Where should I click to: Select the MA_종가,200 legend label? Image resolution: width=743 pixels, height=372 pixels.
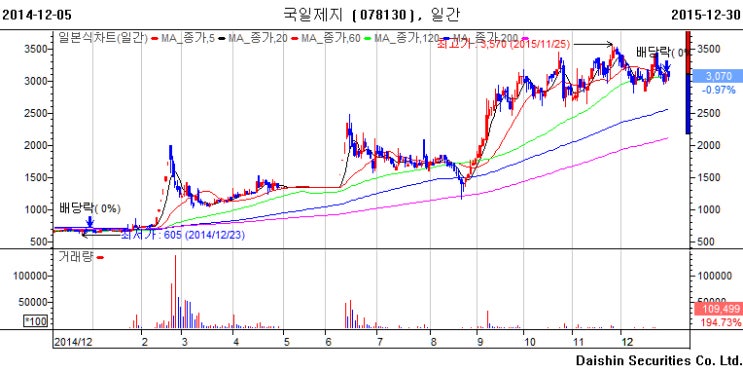click(x=486, y=38)
